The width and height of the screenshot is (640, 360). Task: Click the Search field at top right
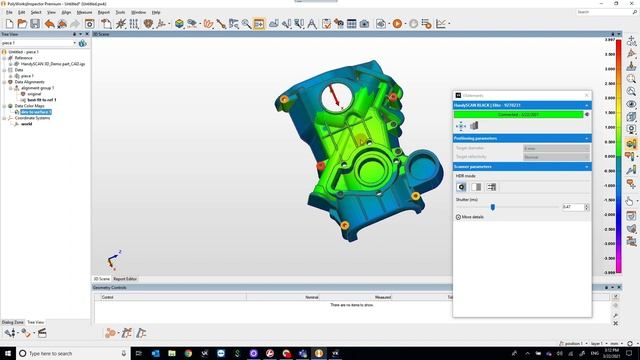(x=607, y=12)
